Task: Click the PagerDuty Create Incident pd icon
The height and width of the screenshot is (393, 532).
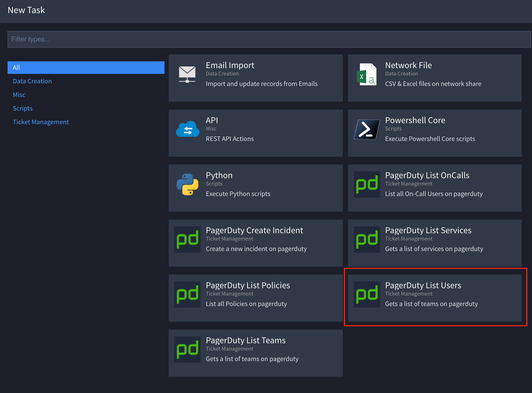Action: point(188,239)
